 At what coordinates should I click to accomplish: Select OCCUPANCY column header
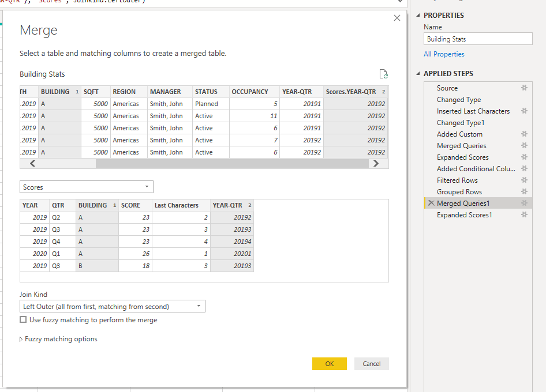[254, 92]
